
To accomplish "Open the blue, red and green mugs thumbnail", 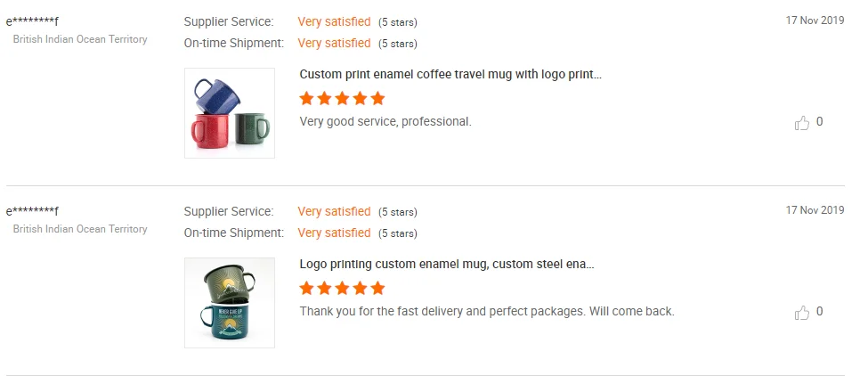I will 230,113.
